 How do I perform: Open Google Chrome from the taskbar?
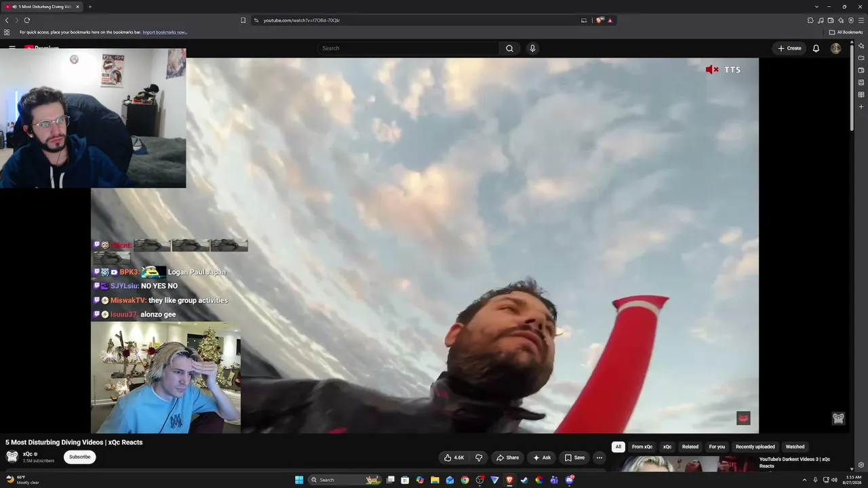(465, 480)
